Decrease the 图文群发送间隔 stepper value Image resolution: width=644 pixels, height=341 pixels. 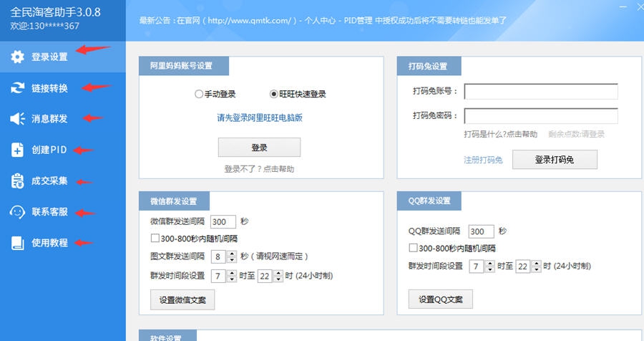coord(232,259)
